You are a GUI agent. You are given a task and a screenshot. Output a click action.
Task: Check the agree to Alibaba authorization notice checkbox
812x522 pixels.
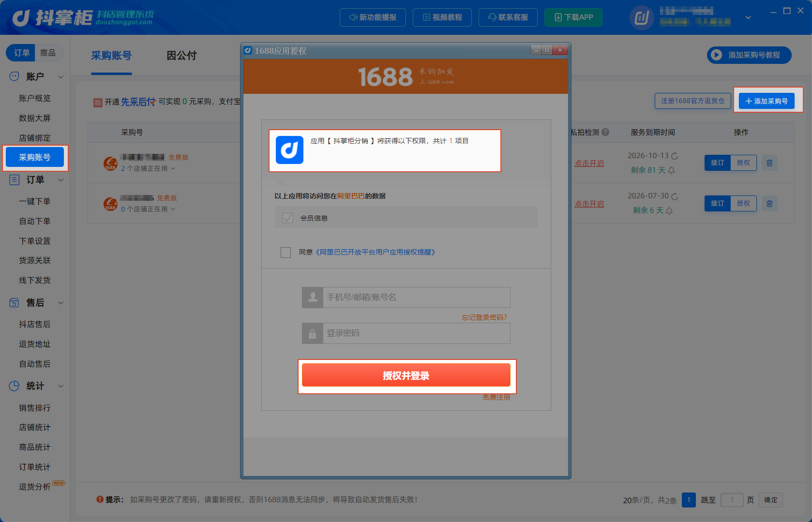(286, 252)
